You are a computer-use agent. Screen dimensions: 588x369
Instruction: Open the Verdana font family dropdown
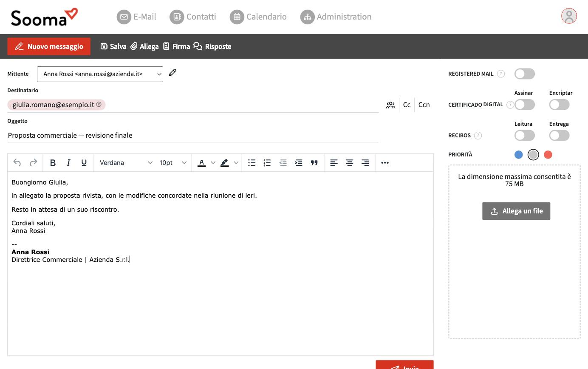(126, 163)
